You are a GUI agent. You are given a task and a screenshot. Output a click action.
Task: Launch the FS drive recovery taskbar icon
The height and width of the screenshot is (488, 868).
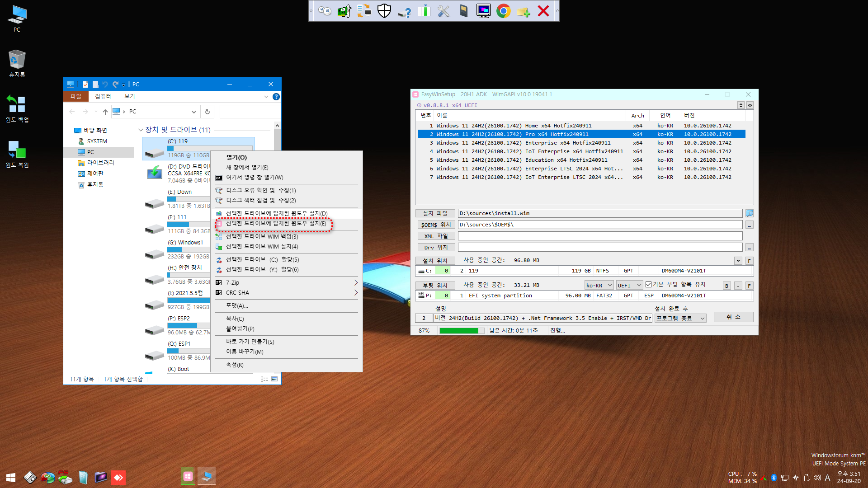coord(65,478)
